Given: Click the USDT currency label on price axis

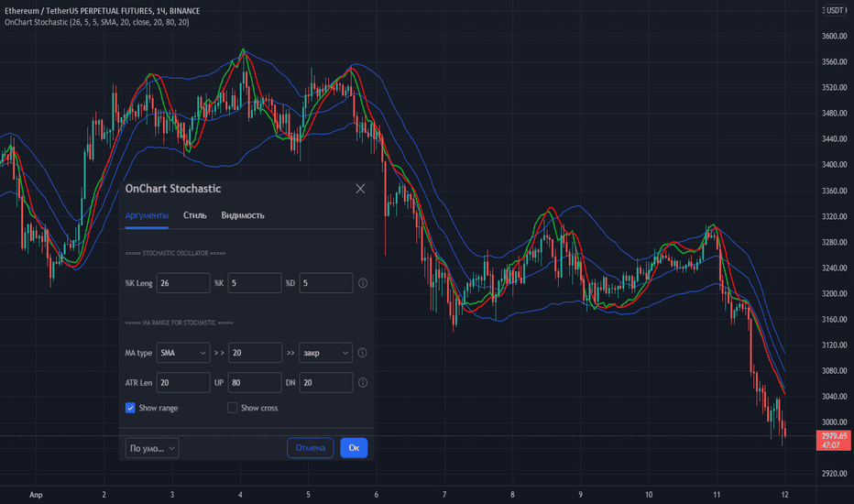Looking at the screenshot, I should (x=835, y=10).
